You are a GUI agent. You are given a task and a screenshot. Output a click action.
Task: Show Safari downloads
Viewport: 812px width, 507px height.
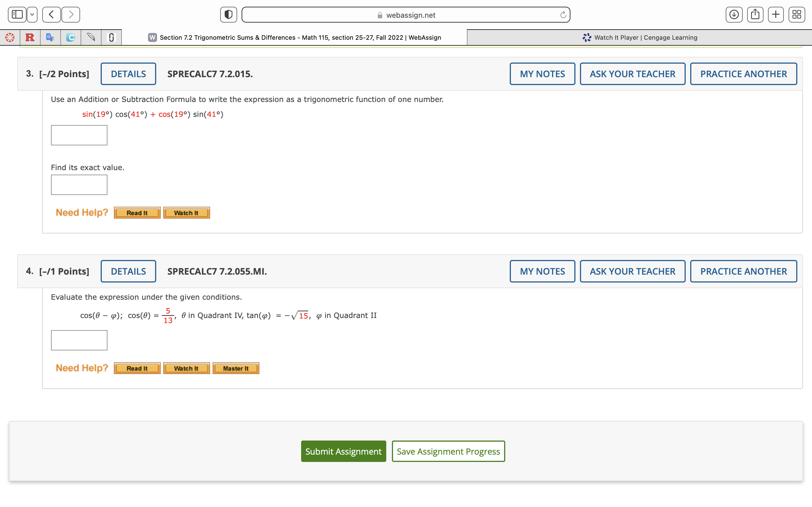pos(734,14)
